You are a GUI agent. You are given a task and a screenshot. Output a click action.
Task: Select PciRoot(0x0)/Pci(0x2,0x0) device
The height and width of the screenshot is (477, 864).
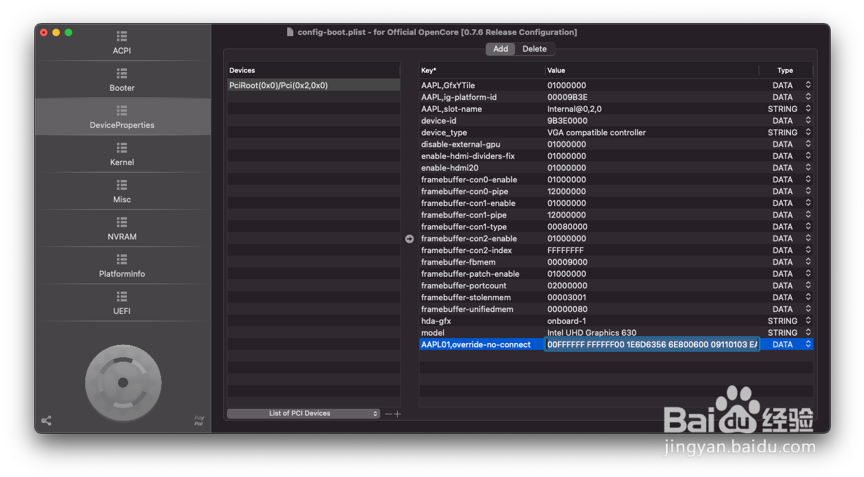(314, 85)
